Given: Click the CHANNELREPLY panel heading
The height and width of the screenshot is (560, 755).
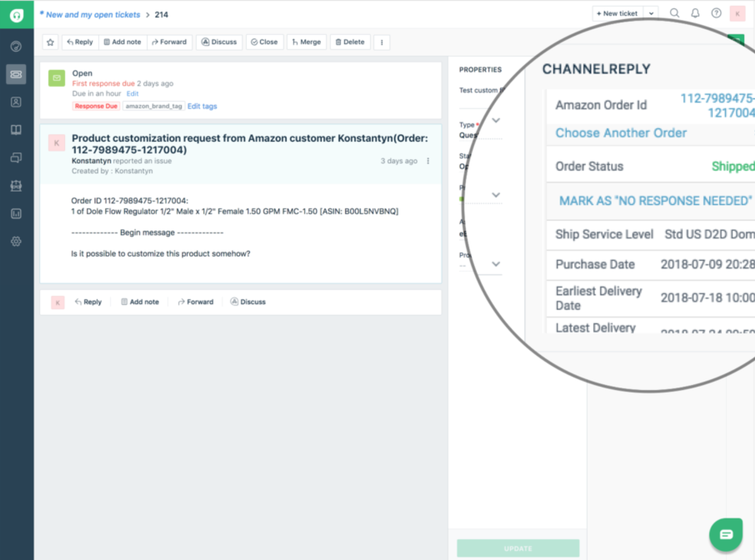Looking at the screenshot, I should point(596,69).
